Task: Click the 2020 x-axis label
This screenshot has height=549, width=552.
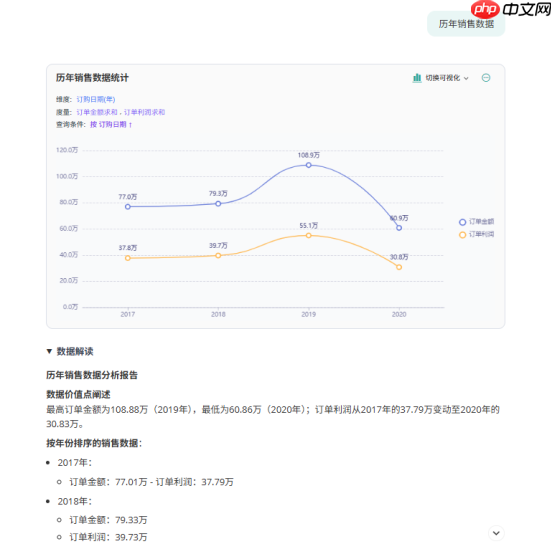Action: [399, 314]
